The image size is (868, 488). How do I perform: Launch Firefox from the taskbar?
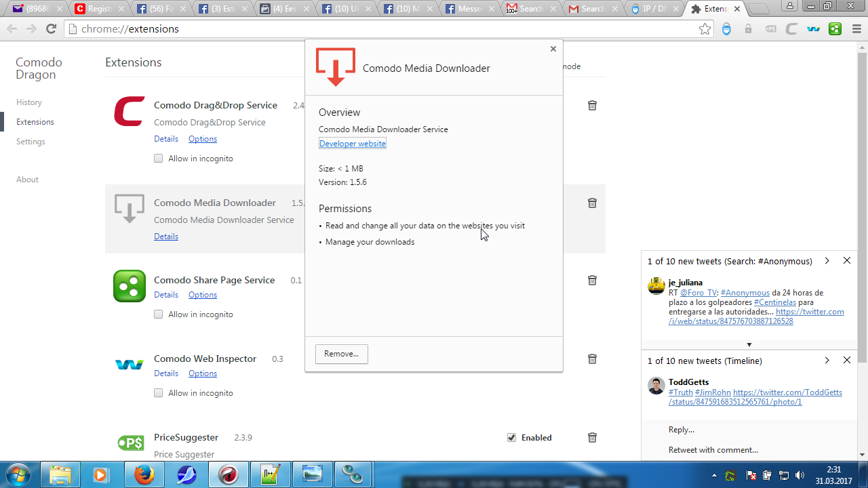tap(144, 475)
